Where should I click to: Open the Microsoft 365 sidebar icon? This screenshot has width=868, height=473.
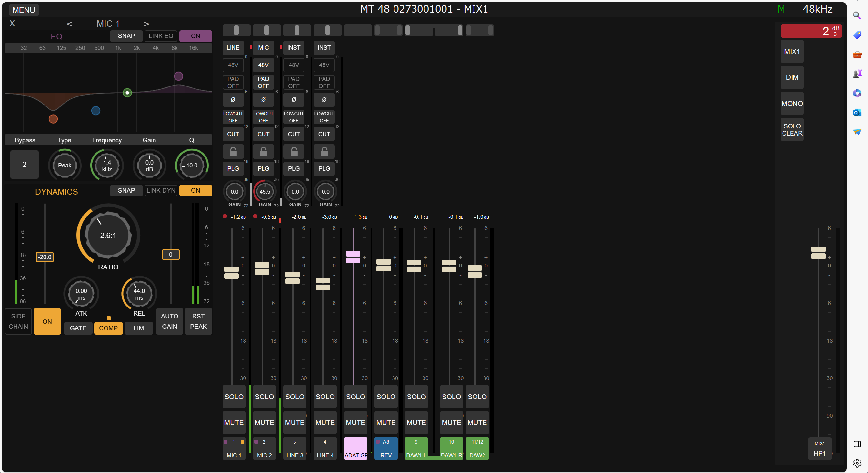(857, 93)
